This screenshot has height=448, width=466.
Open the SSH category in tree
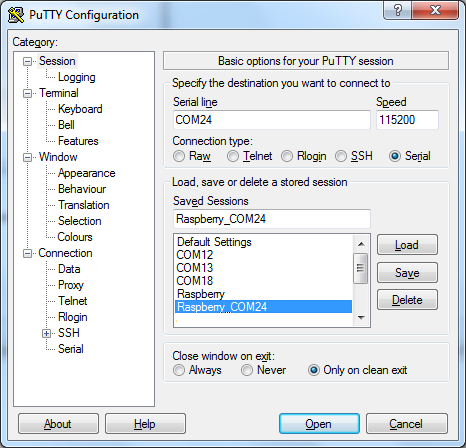(69, 333)
